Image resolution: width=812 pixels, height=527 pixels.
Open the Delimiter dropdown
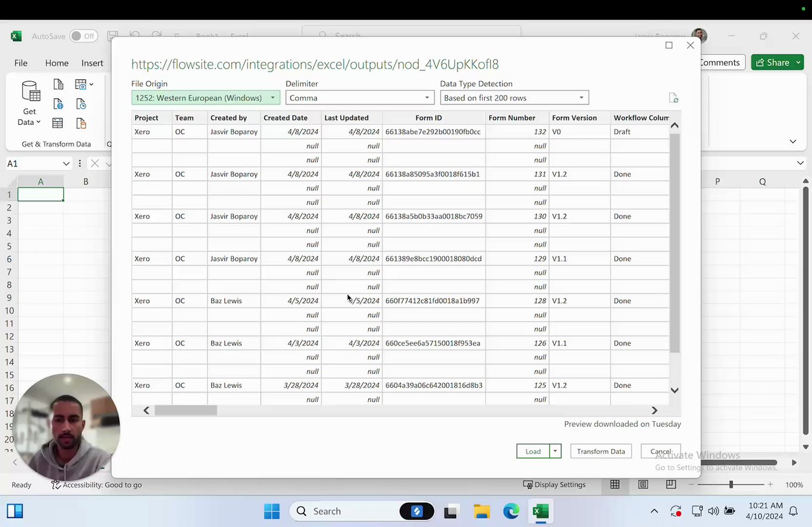click(x=359, y=98)
